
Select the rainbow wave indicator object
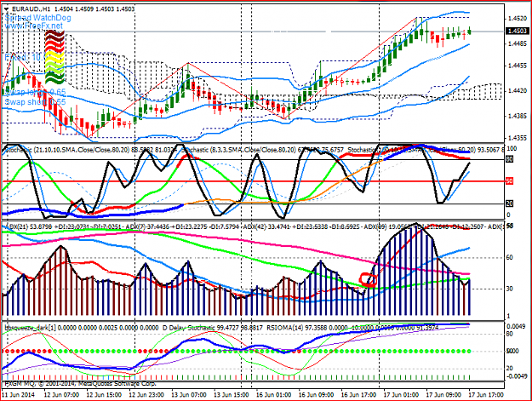(54, 57)
